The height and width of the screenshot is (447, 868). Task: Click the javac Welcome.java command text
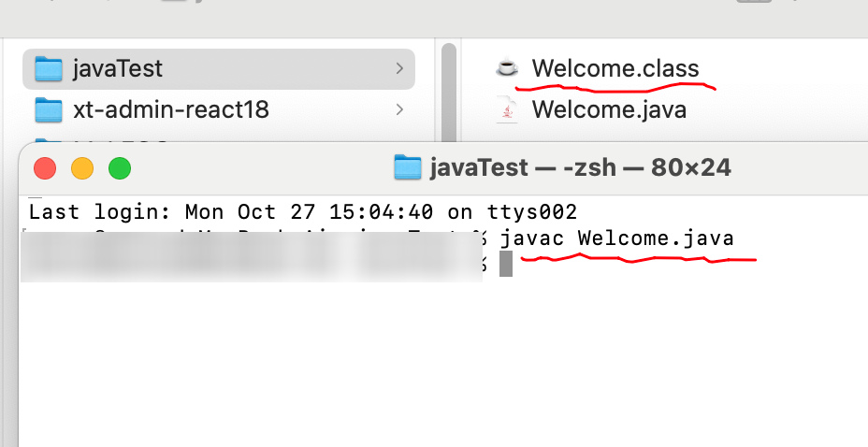[x=617, y=238]
